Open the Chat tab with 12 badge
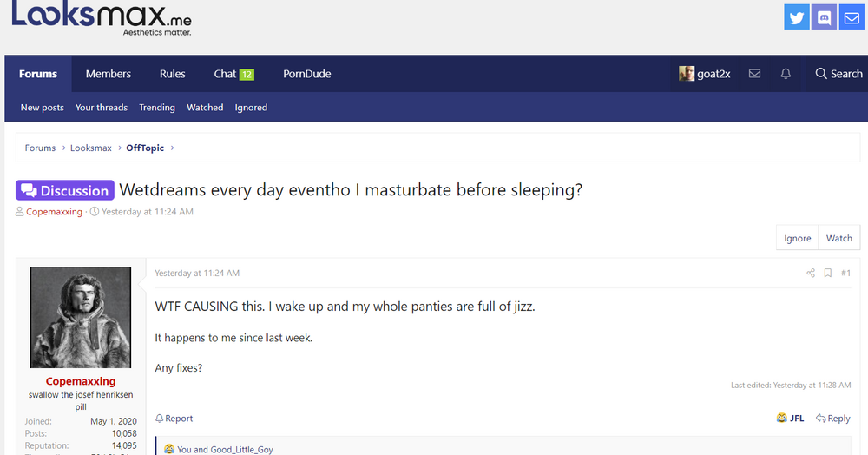This screenshot has height=455, width=868. [x=233, y=74]
